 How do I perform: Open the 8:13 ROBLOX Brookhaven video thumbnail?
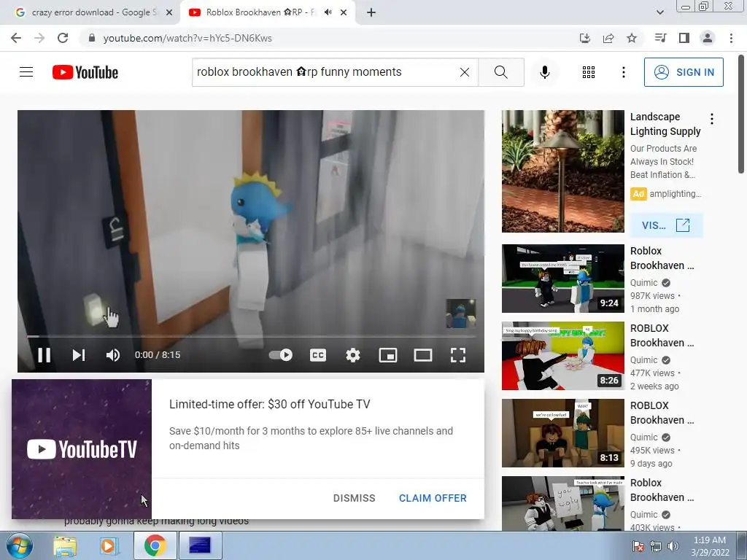coord(562,433)
